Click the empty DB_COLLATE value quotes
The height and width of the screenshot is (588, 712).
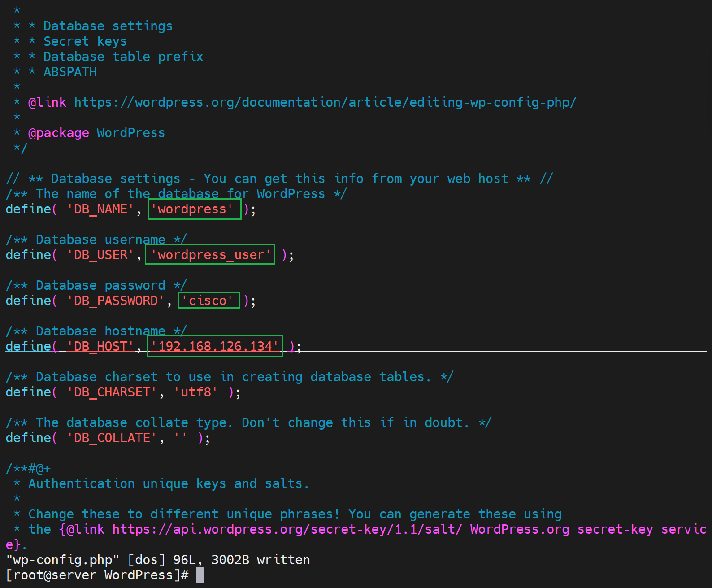click(x=181, y=438)
